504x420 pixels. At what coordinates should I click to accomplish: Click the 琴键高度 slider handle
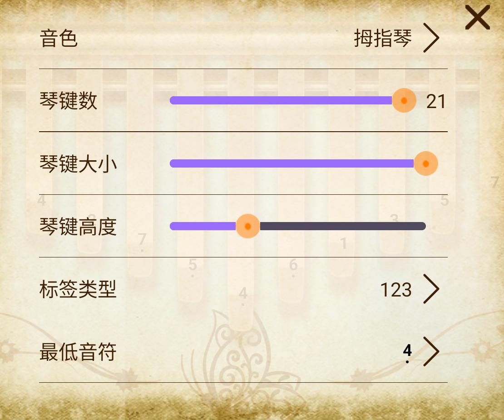248,226
